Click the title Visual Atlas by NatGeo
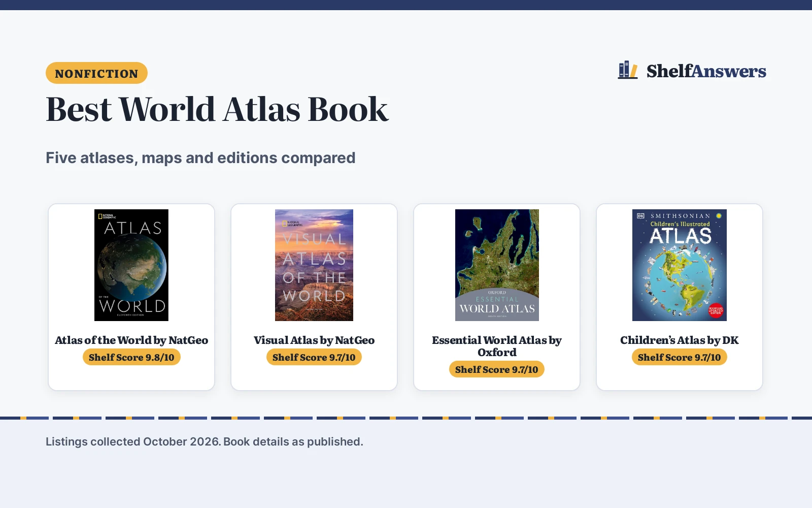The image size is (812, 508). coord(314,340)
